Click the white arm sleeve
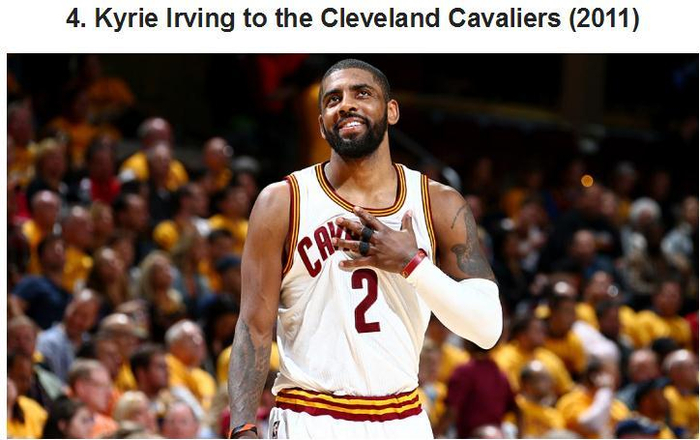Image resolution: width=700 pixels, height=440 pixels. coord(460,301)
